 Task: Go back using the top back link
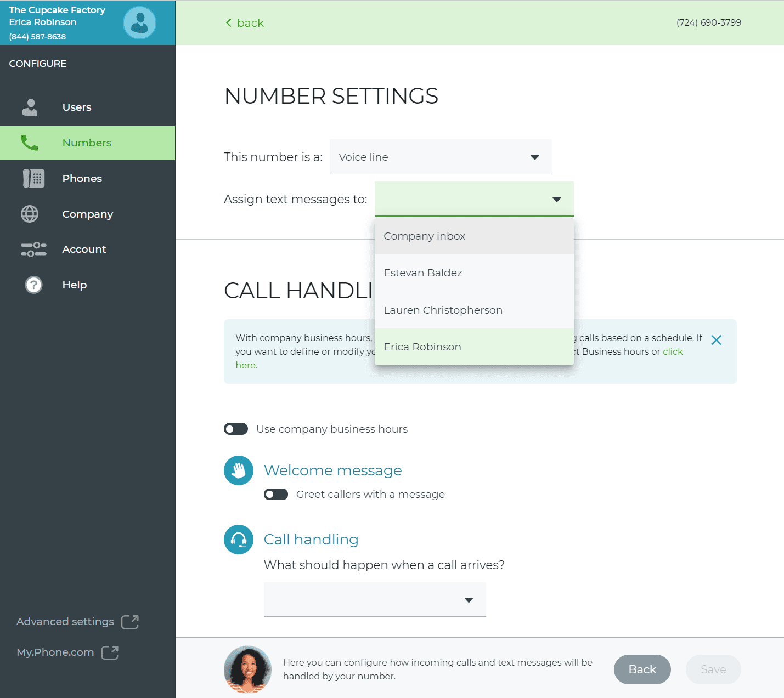click(245, 23)
